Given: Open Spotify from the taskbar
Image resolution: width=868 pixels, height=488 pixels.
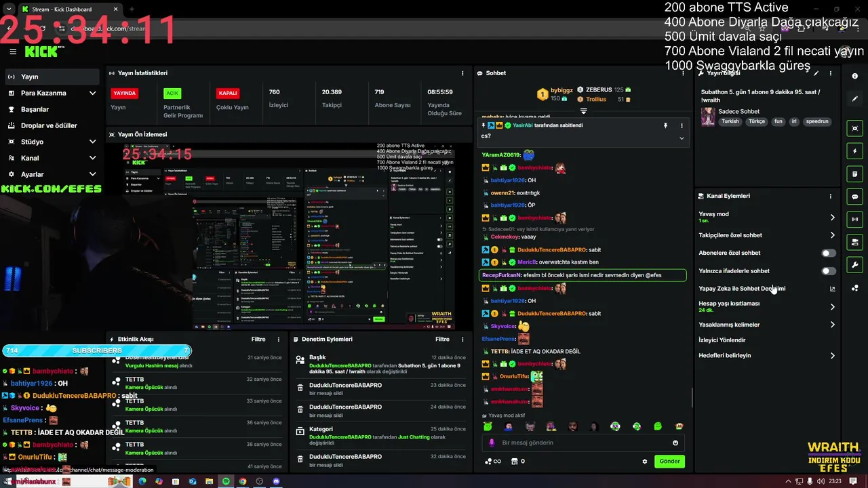Looking at the screenshot, I should click(226, 481).
